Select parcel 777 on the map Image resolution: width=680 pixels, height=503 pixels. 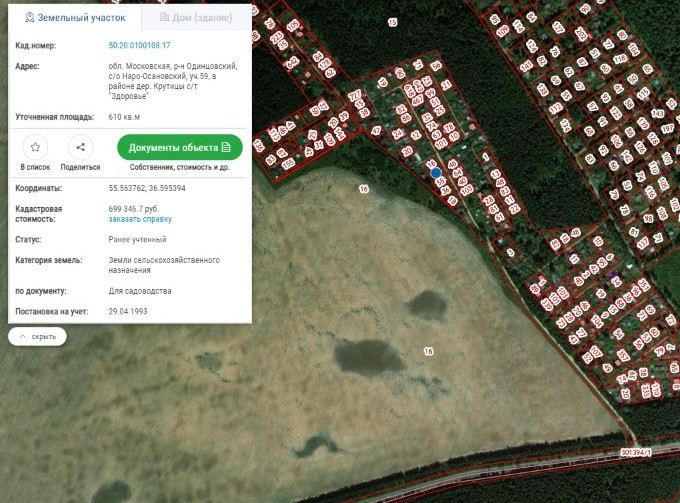[355, 94]
